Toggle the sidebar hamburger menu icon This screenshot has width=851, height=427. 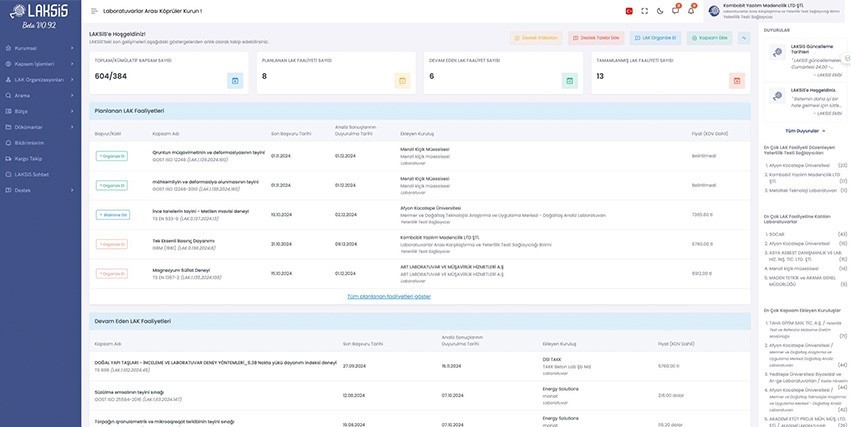[x=94, y=11]
